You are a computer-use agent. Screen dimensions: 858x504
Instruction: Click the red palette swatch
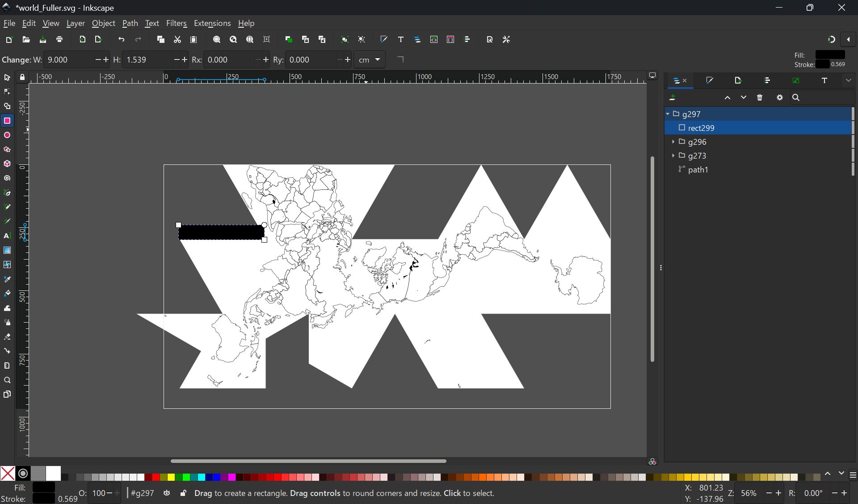click(x=155, y=477)
